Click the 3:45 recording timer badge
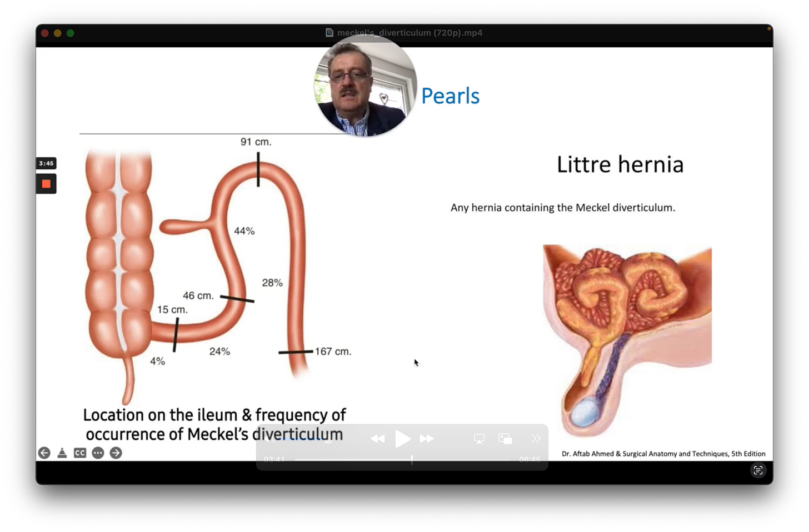 [46, 163]
